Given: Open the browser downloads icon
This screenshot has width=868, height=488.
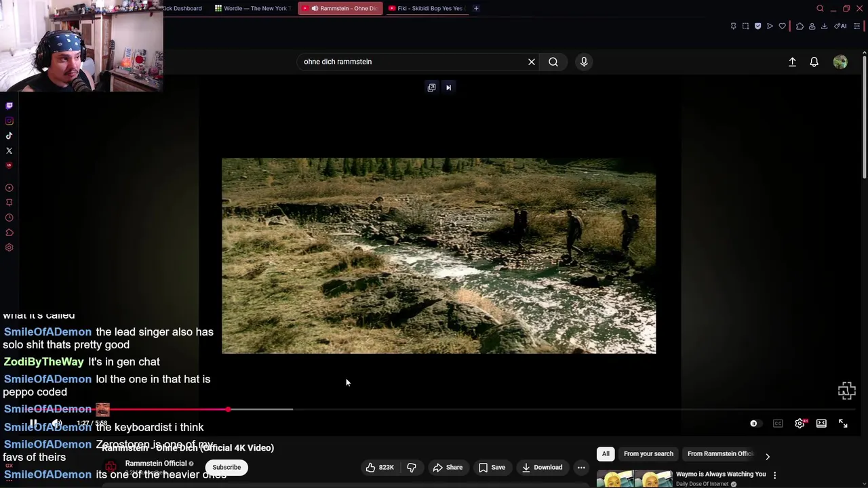Looking at the screenshot, I should click(824, 26).
